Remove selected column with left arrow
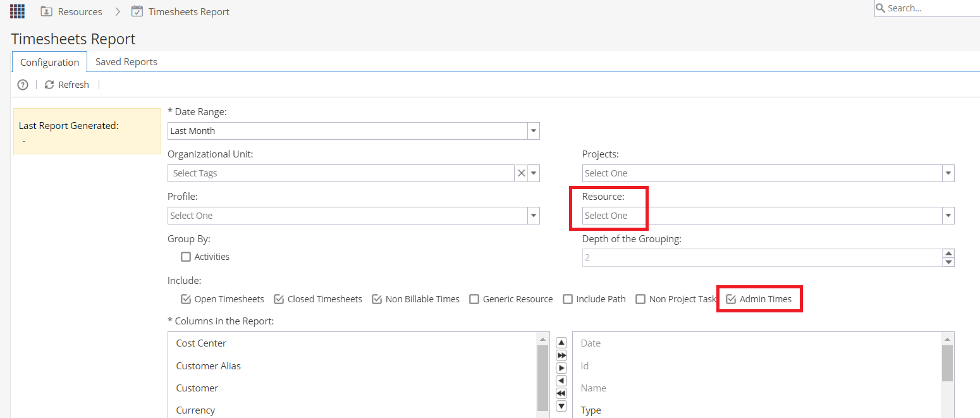The width and height of the screenshot is (980, 418). coord(561,381)
